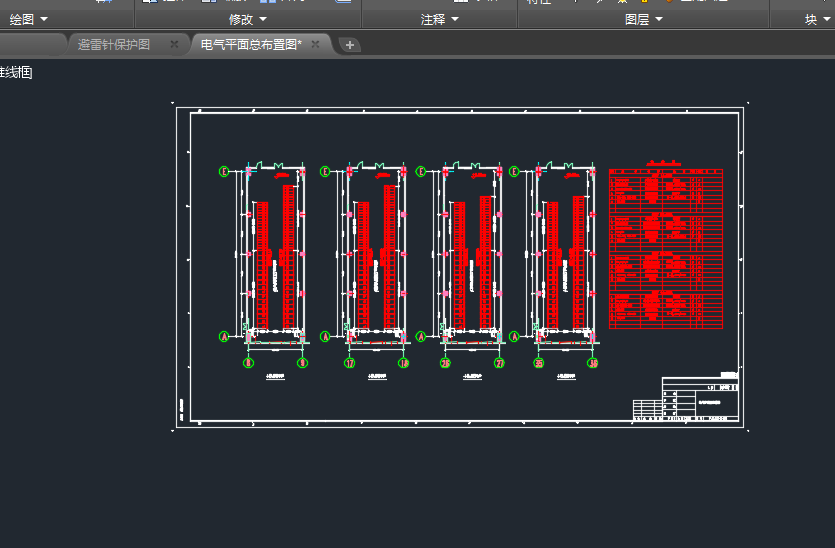Open a new drawing tab with plus button
The height and width of the screenshot is (548, 835).
click(350, 45)
